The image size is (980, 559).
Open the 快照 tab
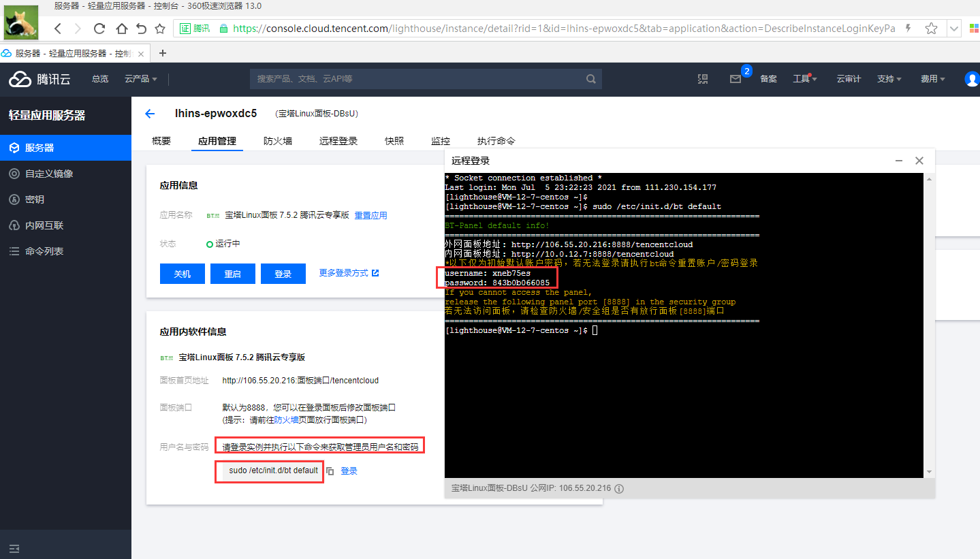click(x=394, y=141)
